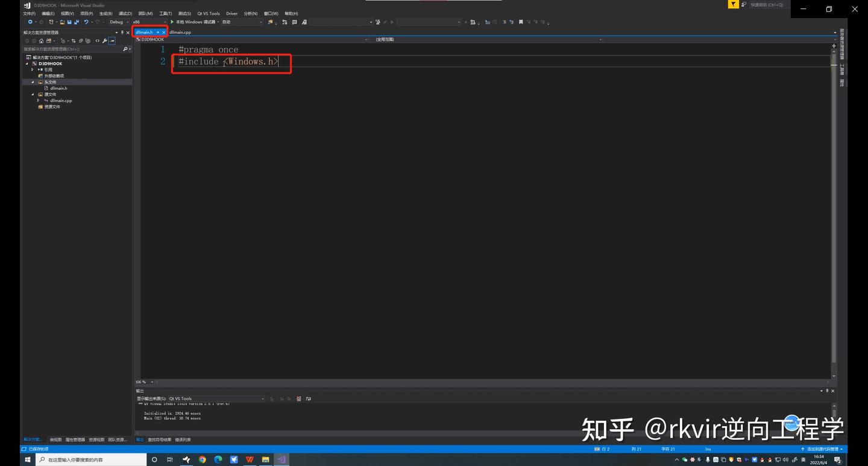
Task: Toggle word wrap in the output window
Action: 309,398
